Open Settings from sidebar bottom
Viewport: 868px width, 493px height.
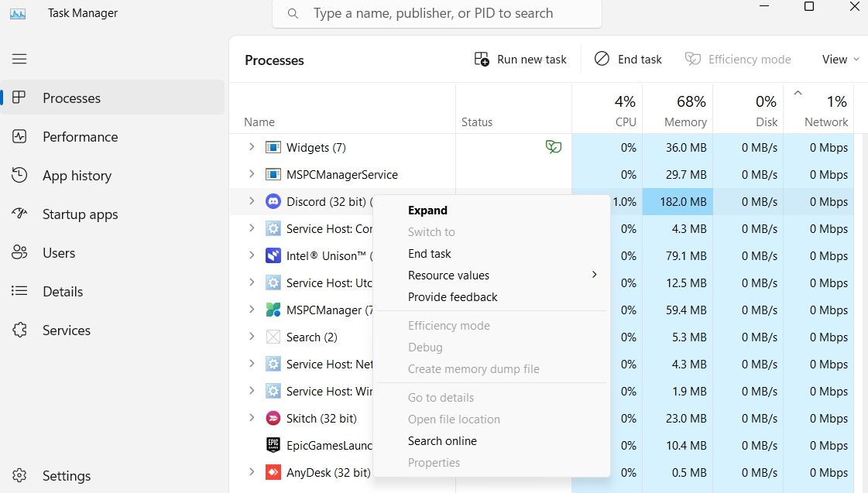pyautogui.click(x=66, y=476)
